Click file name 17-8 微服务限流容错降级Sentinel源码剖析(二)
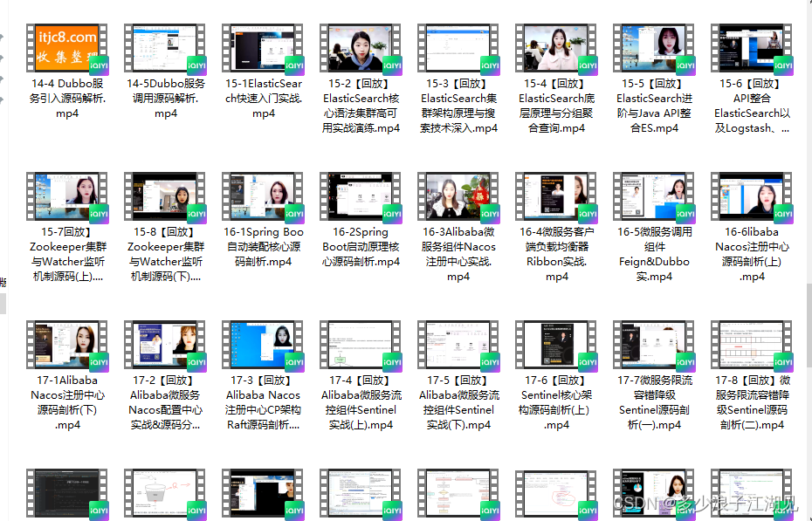 point(753,402)
